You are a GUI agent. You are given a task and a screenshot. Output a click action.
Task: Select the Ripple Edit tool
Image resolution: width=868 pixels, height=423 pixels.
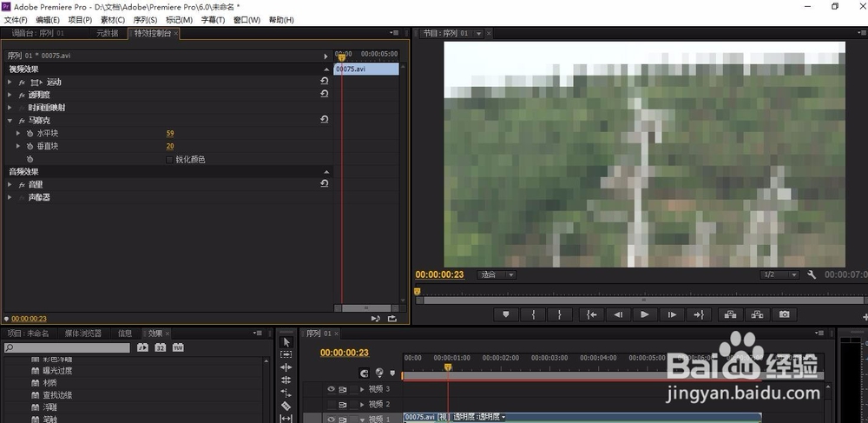(x=286, y=367)
